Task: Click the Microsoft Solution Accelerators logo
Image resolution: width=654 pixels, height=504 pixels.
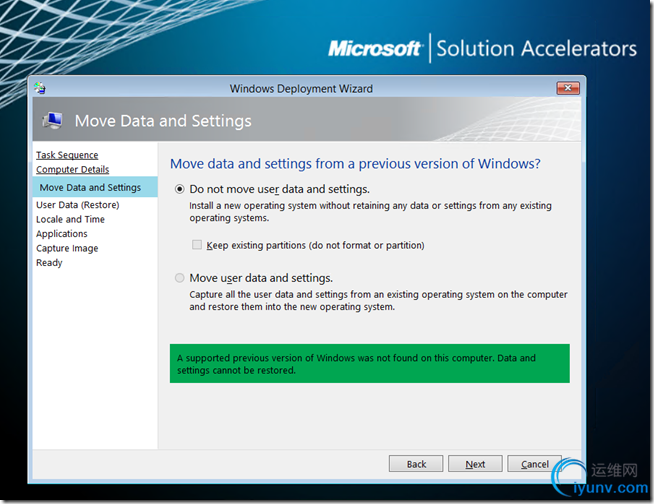Action: (x=483, y=48)
